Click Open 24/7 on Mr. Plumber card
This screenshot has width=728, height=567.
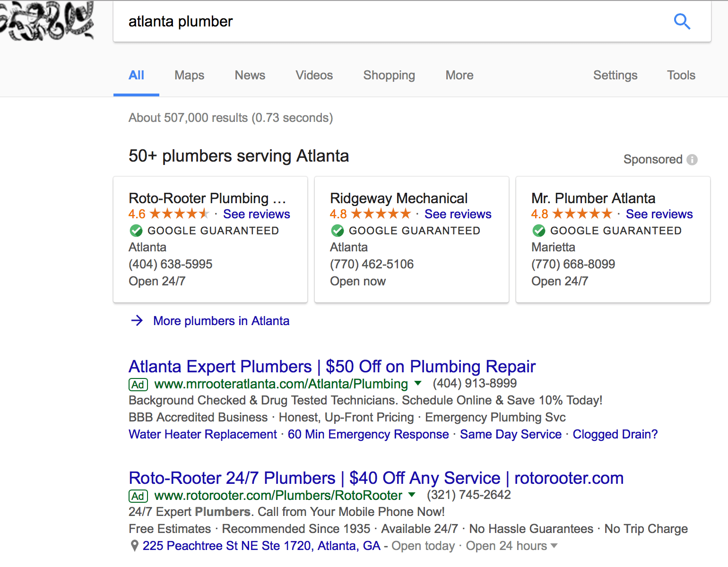tap(560, 281)
